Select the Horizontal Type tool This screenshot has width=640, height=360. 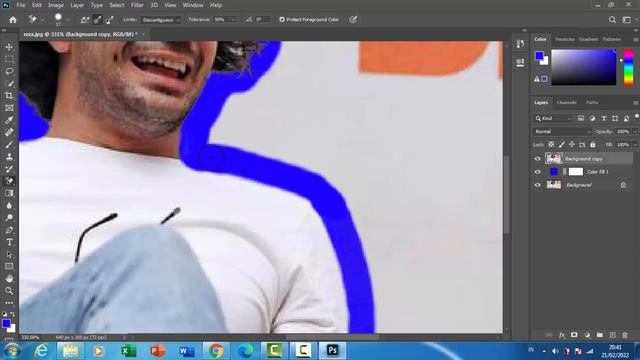click(x=9, y=242)
